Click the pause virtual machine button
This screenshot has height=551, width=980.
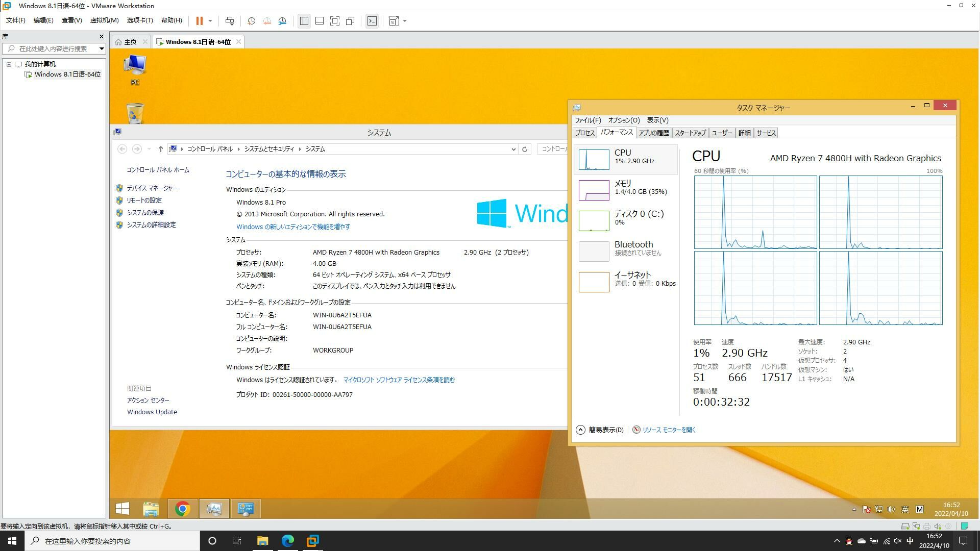pos(199,21)
